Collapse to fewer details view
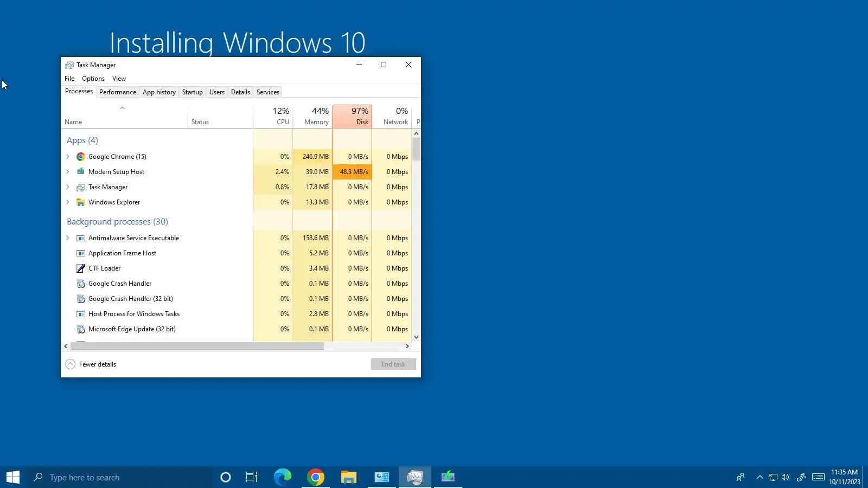This screenshot has height=488, width=868. tap(91, 364)
